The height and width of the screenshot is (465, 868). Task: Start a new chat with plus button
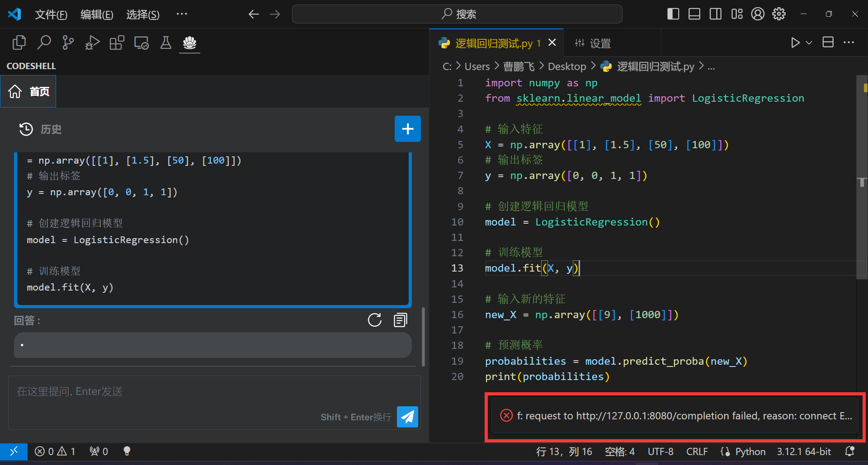[x=407, y=129]
